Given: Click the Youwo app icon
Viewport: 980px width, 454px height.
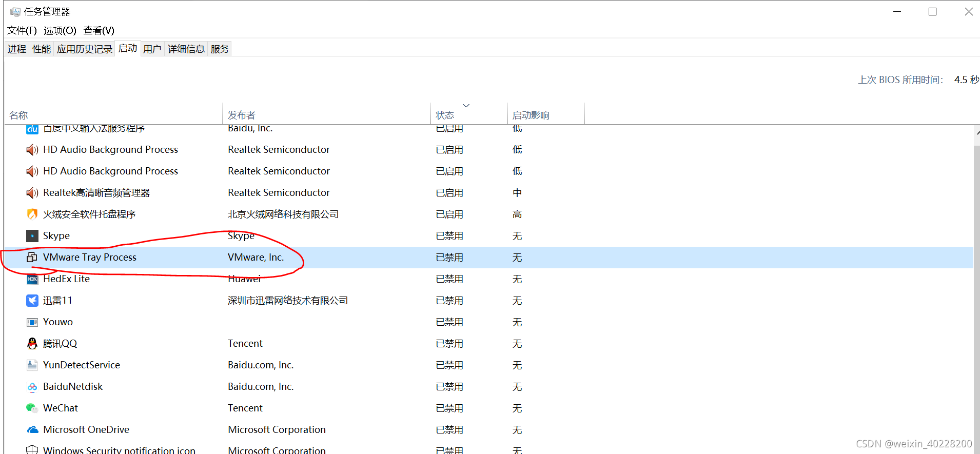Looking at the screenshot, I should tap(32, 322).
